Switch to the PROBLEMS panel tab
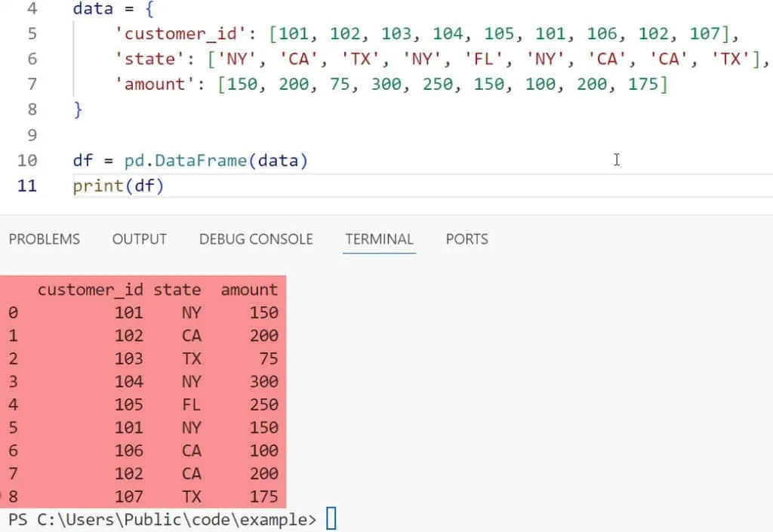773x532 pixels. (44, 239)
